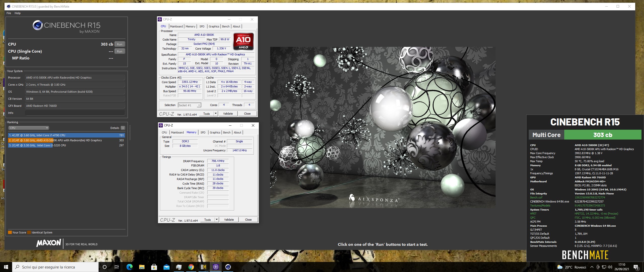
Task: Click the taskbar search box
Action: click(55, 267)
